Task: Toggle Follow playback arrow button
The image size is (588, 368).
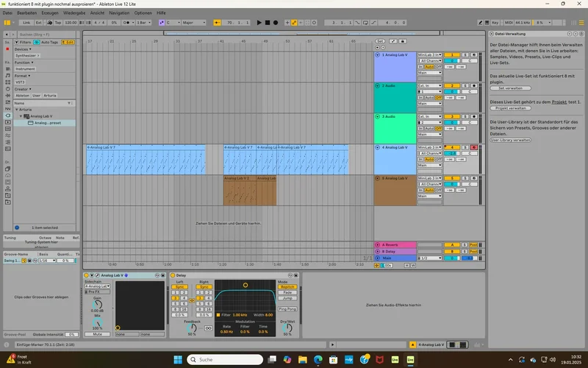Action: (x=217, y=23)
